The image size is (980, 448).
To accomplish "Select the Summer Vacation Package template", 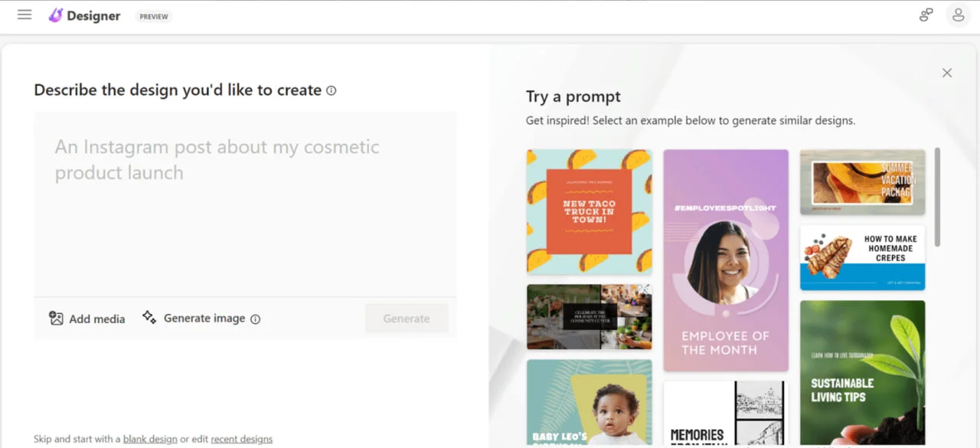I will pos(863,182).
